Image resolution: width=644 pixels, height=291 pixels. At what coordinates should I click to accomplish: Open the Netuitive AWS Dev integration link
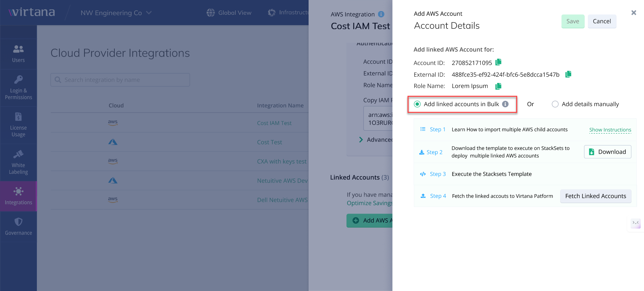(282, 180)
